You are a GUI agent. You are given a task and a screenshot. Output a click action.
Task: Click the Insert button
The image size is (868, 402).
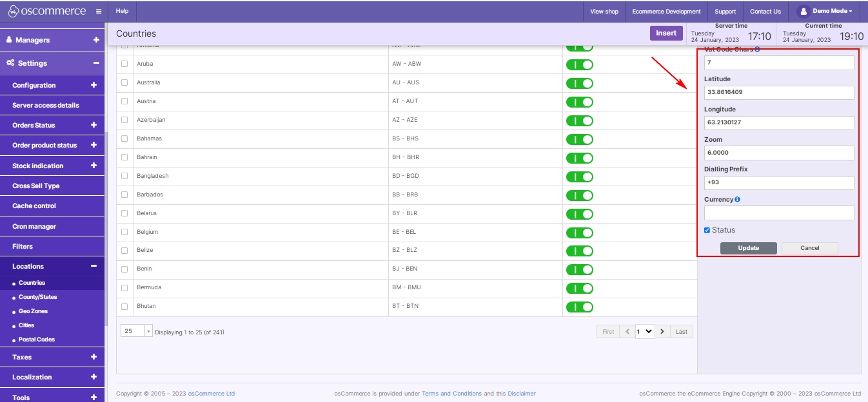[666, 33]
